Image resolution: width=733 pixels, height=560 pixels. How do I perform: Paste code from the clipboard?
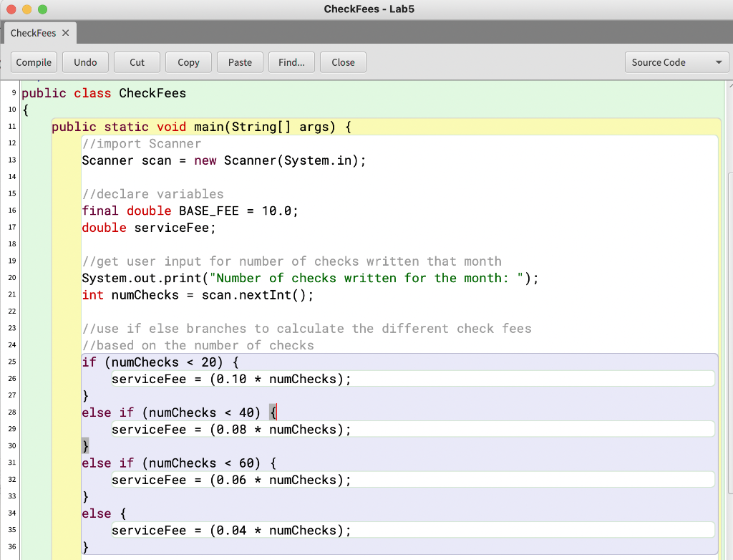240,62
